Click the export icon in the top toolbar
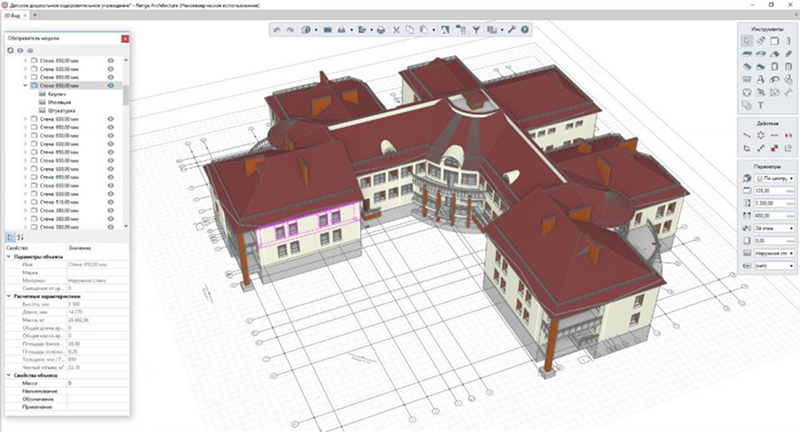The height and width of the screenshot is (432, 800). click(x=362, y=30)
